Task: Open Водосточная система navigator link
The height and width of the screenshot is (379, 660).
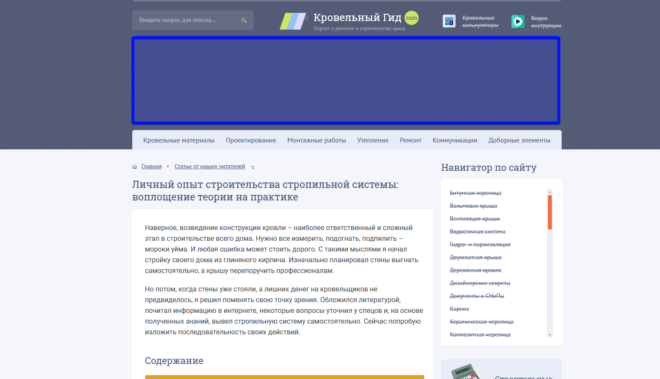Action: click(x=477, y=232)
